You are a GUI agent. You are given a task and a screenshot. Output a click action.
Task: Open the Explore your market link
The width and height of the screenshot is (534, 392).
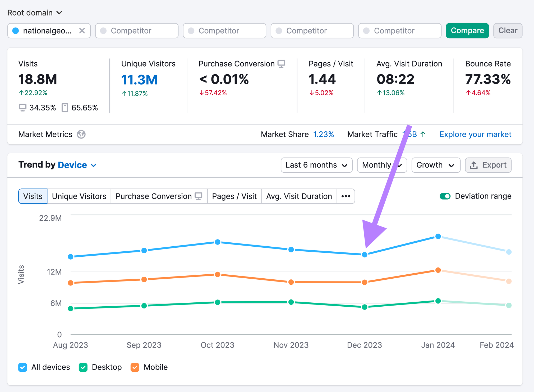[x=475, y=134]
